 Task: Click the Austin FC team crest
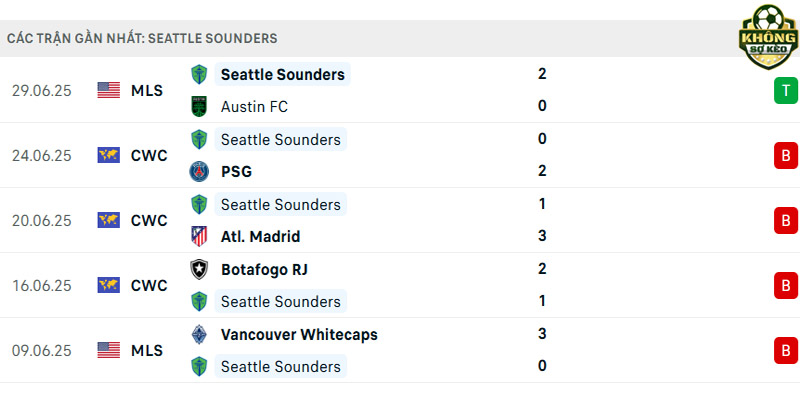(x=199, y=107)
